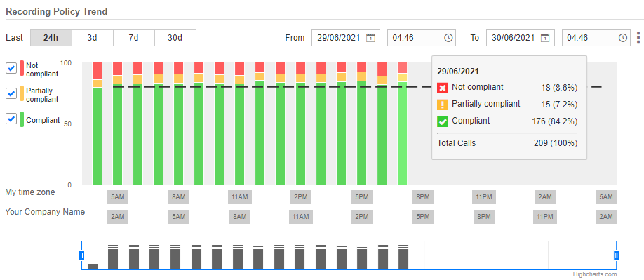
Task: Click the 11PM label in My time zone
Action: click(x=484, y=197)
